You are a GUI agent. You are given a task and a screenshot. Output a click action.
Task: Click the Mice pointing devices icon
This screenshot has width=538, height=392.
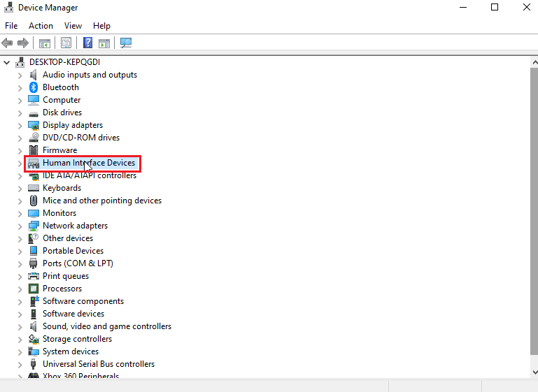click(x=34, y=201)
